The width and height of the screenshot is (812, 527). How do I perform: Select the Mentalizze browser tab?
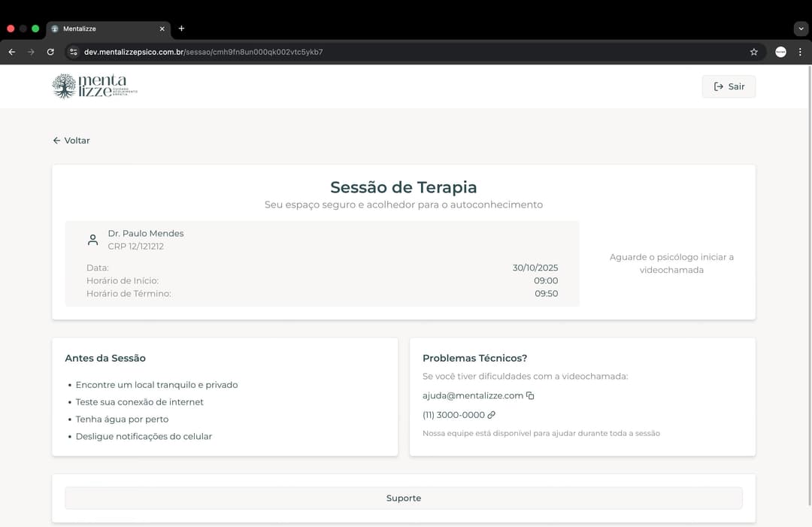[x=101, y=29]
